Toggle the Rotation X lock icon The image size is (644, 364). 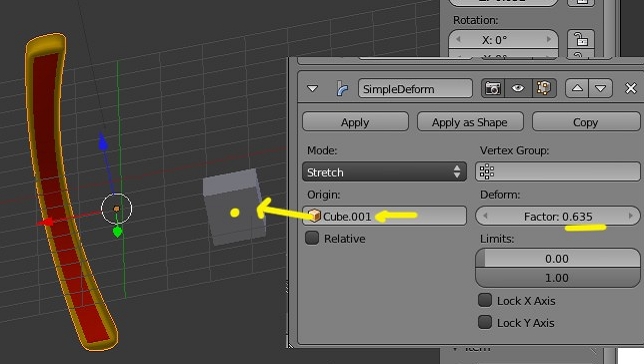[x=580, y=39]
